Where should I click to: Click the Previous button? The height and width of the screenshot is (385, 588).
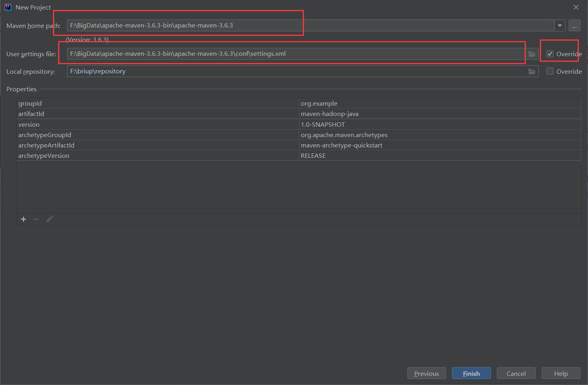tap(426, 373)
